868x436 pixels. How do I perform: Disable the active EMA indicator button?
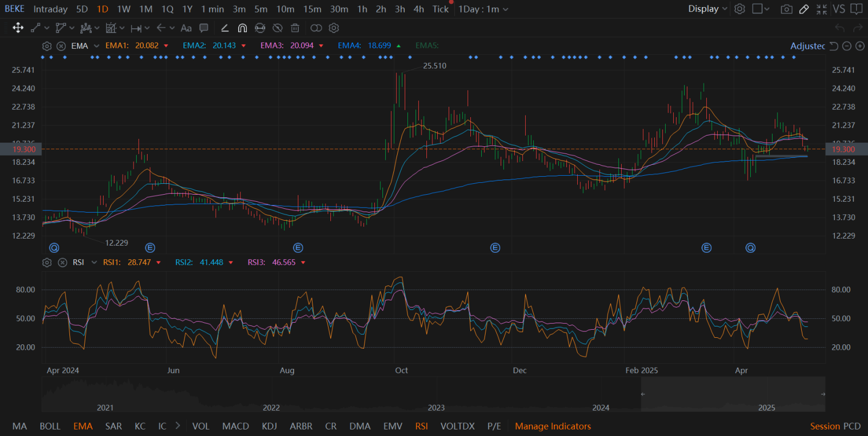tap(83, 426)
